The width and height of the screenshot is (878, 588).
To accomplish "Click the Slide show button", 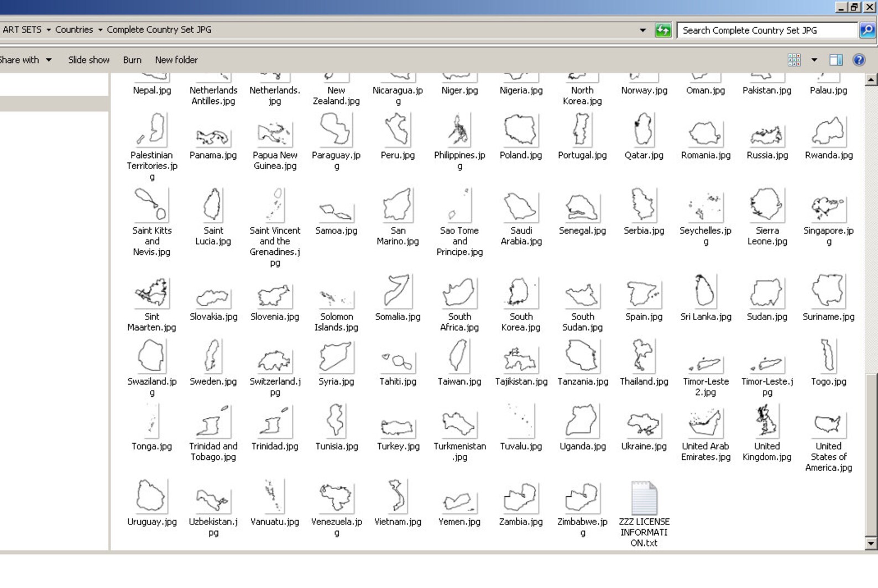I will coord(88,60).
